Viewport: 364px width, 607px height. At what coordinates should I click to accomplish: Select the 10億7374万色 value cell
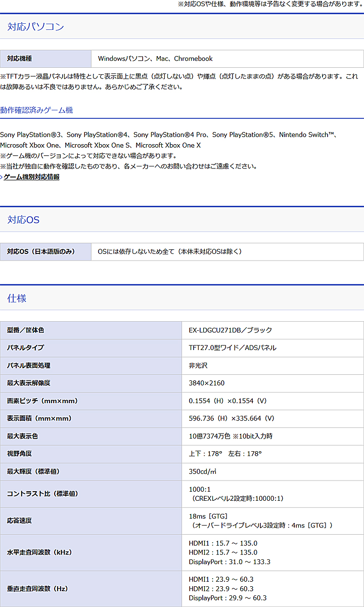pyautogui.click(x=272, y=437)
